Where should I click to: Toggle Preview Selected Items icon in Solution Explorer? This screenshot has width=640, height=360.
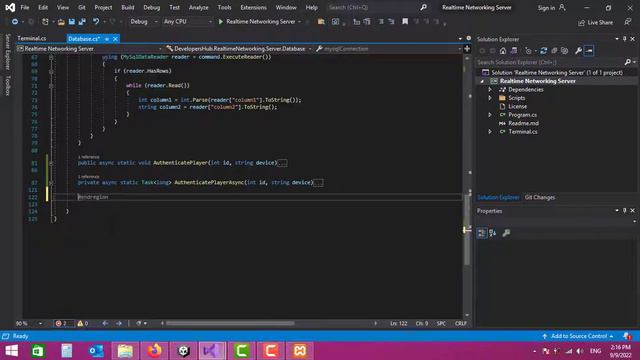[589, 51]
